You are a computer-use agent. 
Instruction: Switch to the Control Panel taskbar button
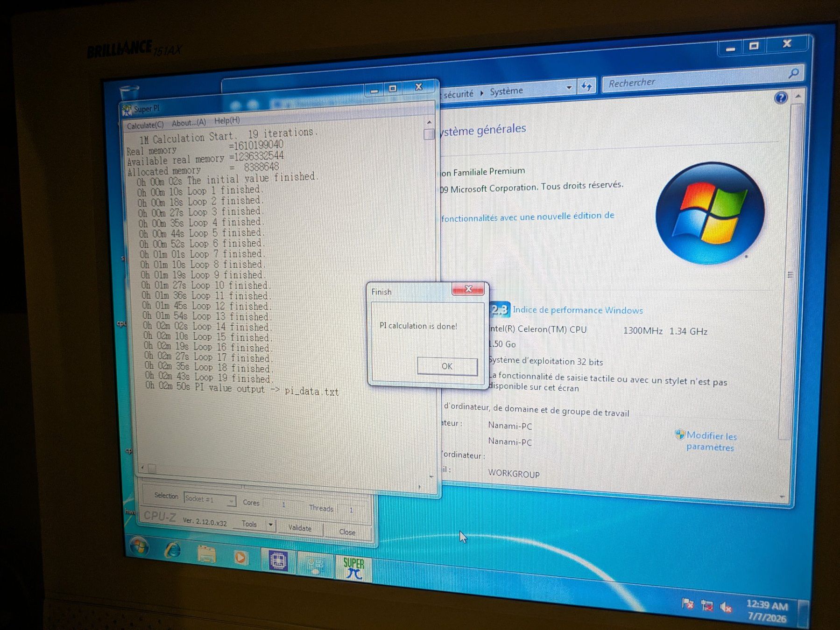pyautogui.click(x=316, y=565)
